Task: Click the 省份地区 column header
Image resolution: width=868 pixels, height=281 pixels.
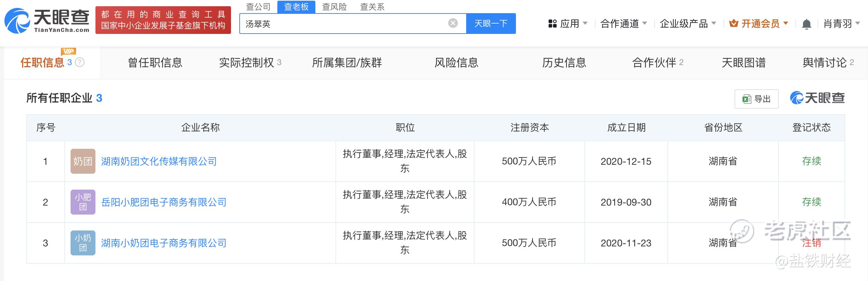Action: (x=723, y=128)
